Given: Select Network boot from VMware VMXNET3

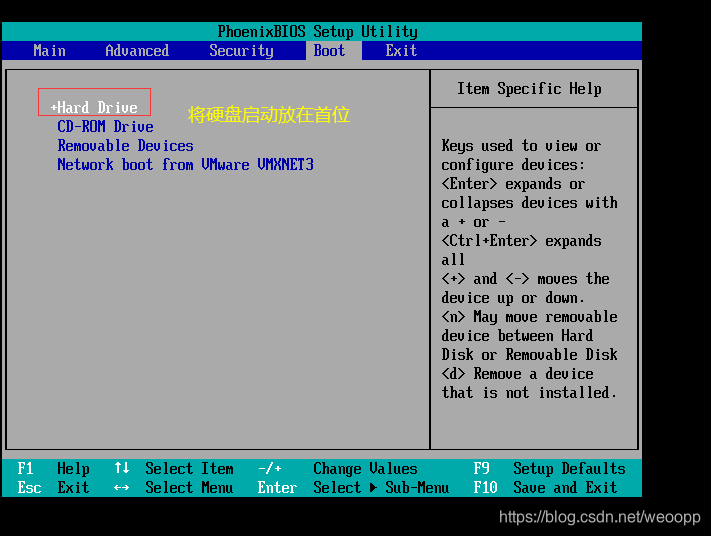Looking at the screenshot, I should [185, 164].
